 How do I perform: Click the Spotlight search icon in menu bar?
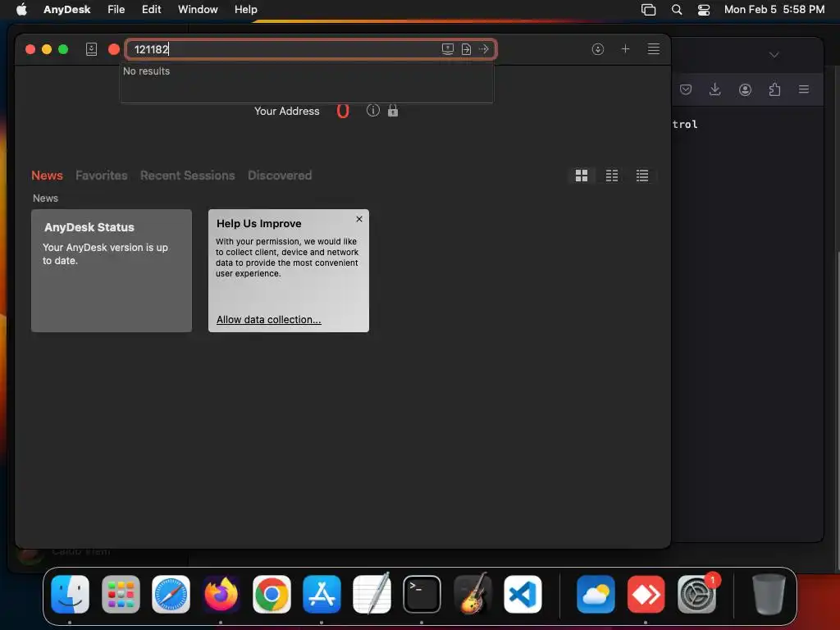[677, 10]
